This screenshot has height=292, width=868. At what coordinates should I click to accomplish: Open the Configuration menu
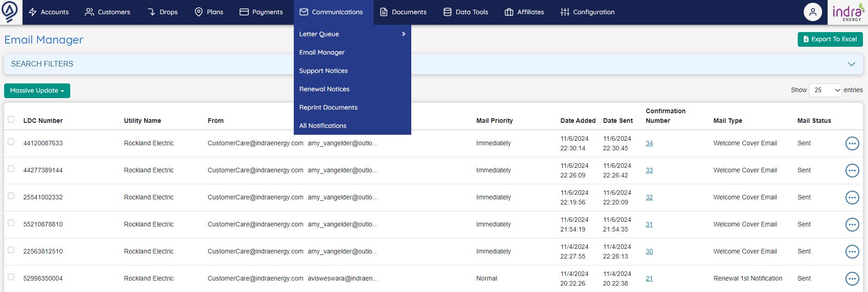point(588,12)
